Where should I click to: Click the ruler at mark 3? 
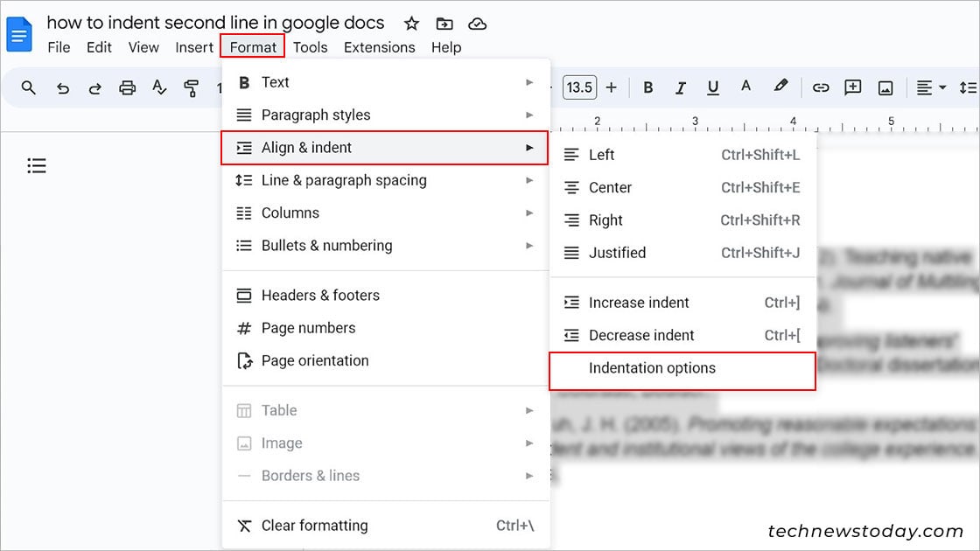pos(695,122)
